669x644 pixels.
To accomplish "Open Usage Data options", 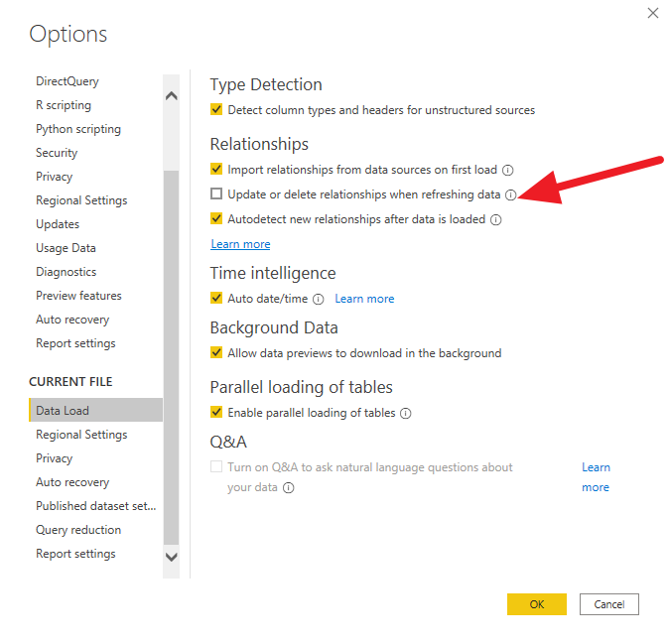I will 66,248.
